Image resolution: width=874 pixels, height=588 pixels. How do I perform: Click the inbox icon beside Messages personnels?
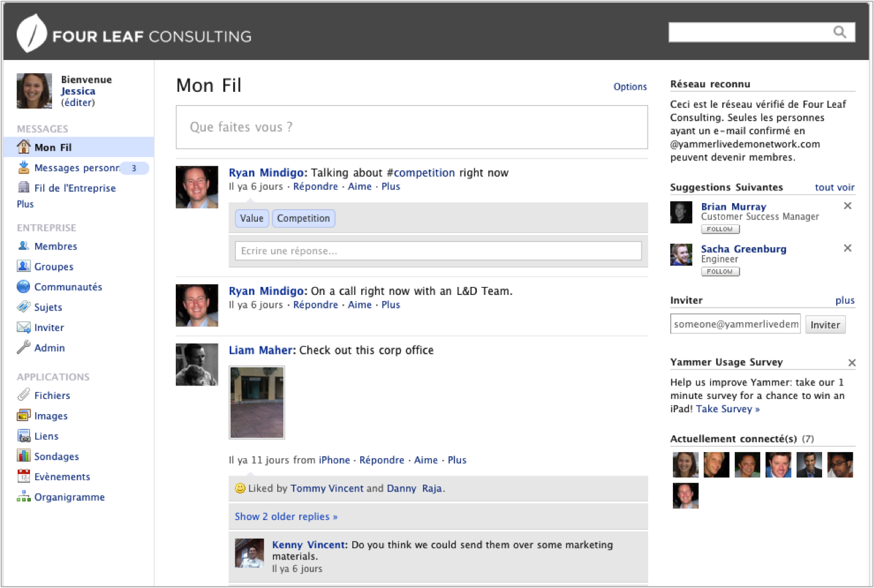(x=24, y=167)
